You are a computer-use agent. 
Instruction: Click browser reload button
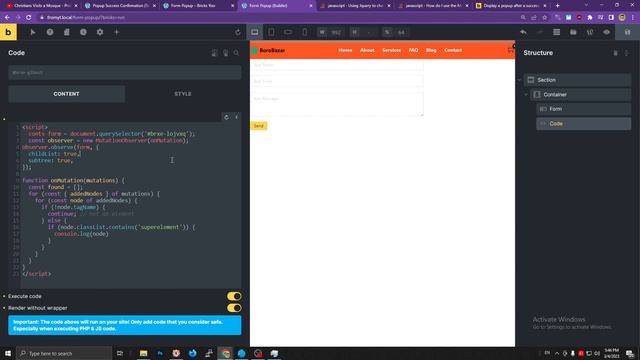point(29,18)
